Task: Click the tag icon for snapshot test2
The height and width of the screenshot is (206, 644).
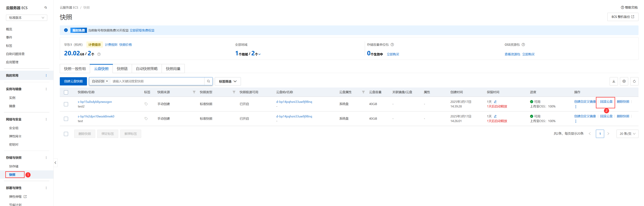Action: point(146,104)
